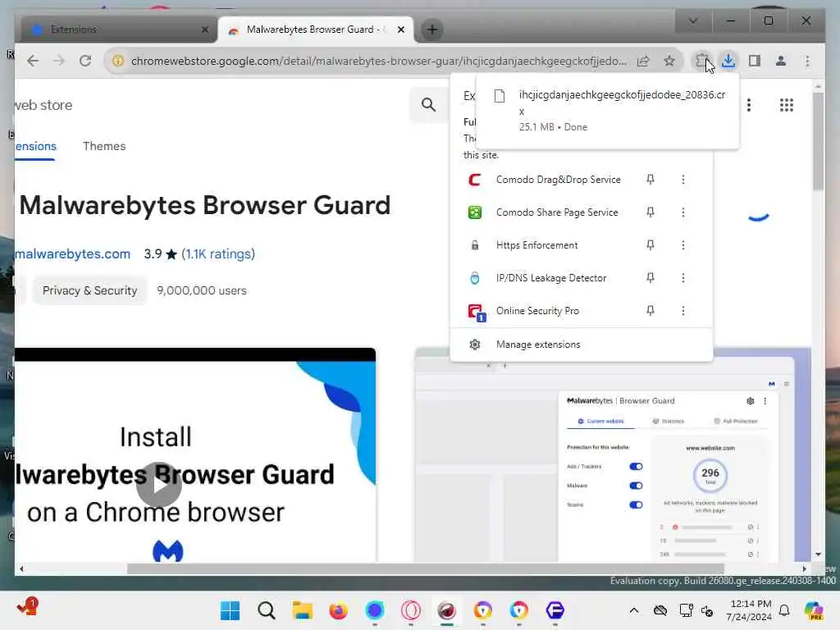Image resolution: width=840 pixels, height=630 pixels.
Task: Click the scroll right arrow at bottom
Action: pos(804,569)
